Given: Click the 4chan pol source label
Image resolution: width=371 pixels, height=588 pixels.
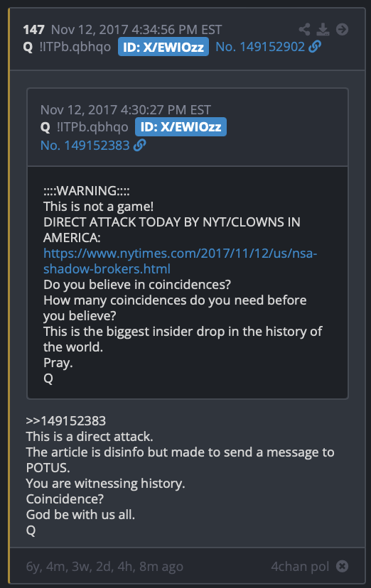Looking at the screenshot, I should [x=300, y=566].
